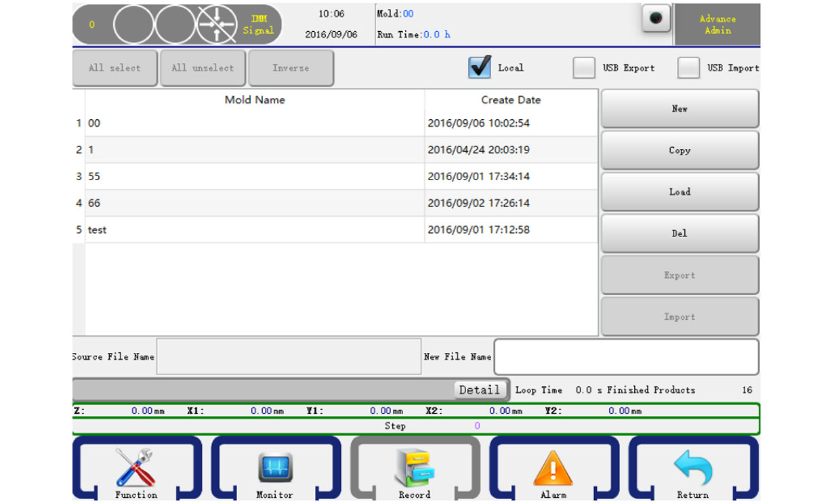Click the New mold button

[x=680, y=108]
